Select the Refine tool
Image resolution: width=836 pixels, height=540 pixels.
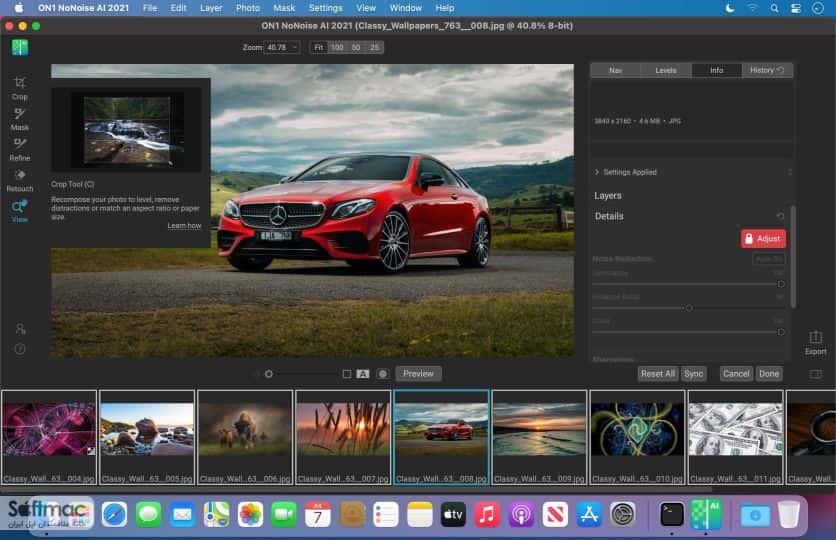point(20,150)
